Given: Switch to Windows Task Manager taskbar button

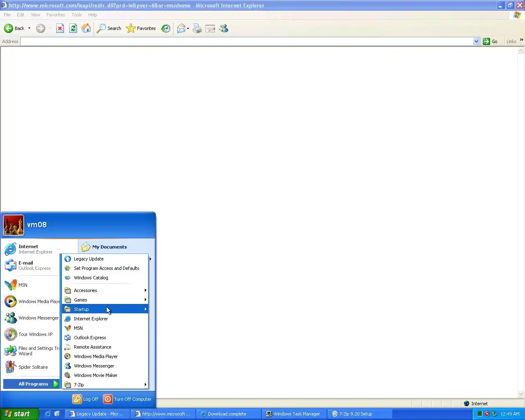Looking at the screenshot, I should point(293,414).
